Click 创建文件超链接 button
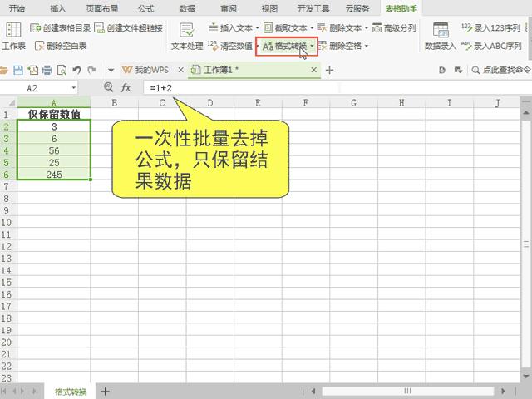Image resolution: width=532 pixels, height=399 pixels. click(128, 27)
